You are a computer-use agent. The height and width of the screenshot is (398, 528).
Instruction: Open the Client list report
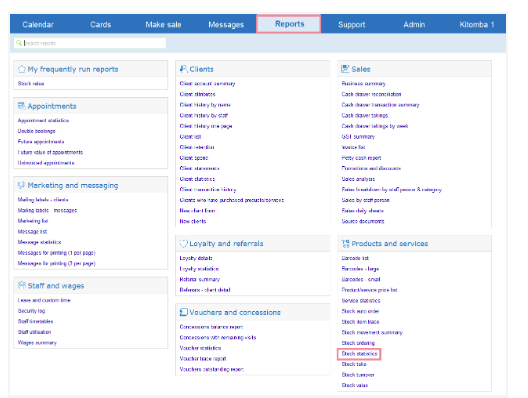[x=190, y=137]
